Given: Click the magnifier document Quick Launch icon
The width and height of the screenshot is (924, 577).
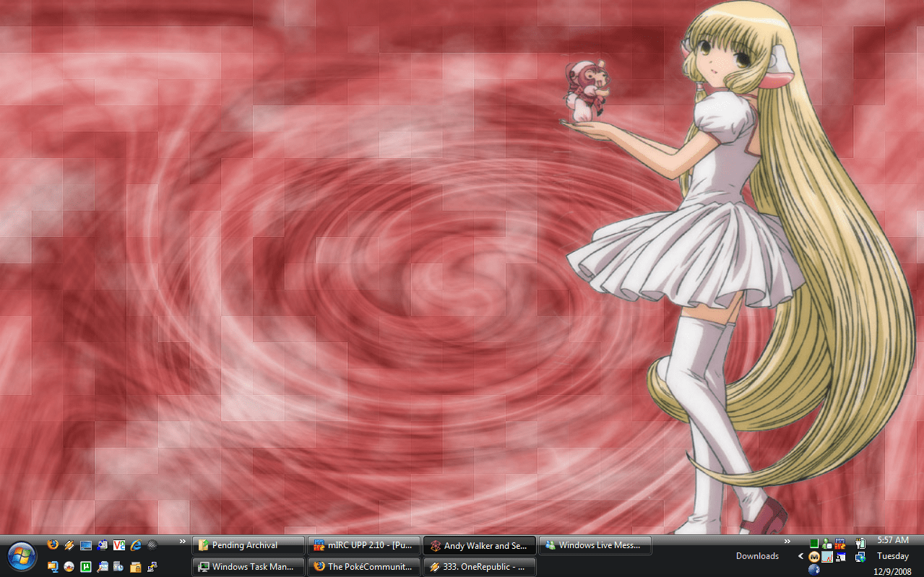Looking at the screenshot, I should click(x=103, y=567).
